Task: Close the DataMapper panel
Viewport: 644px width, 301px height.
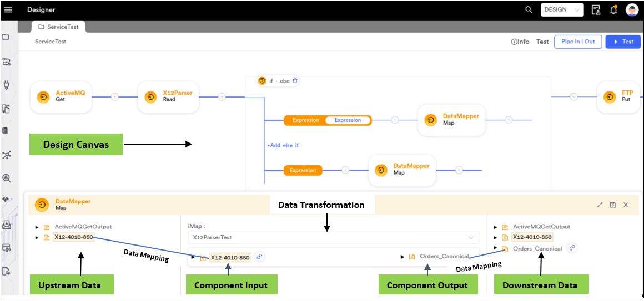Action: [x=626, y=205]
